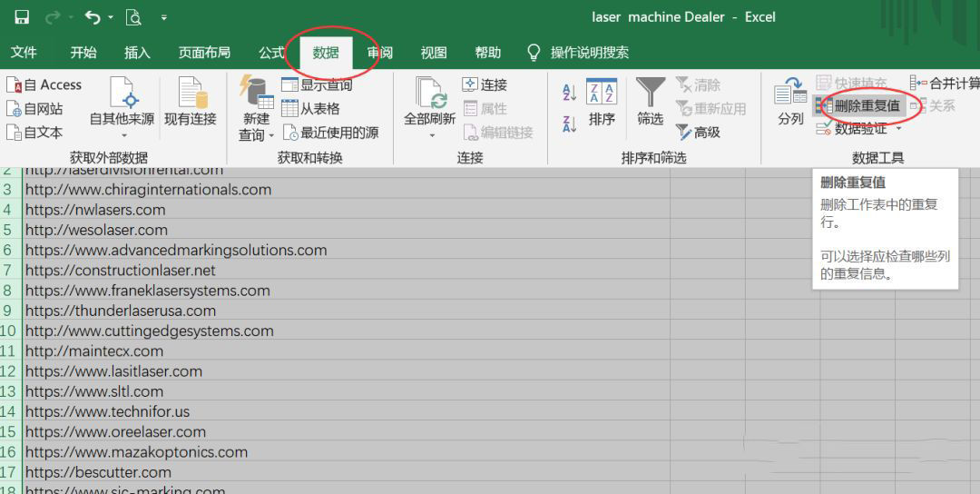Select cell with https://www.mazakoptonics.com
The image size is (980, 494).
347,452
